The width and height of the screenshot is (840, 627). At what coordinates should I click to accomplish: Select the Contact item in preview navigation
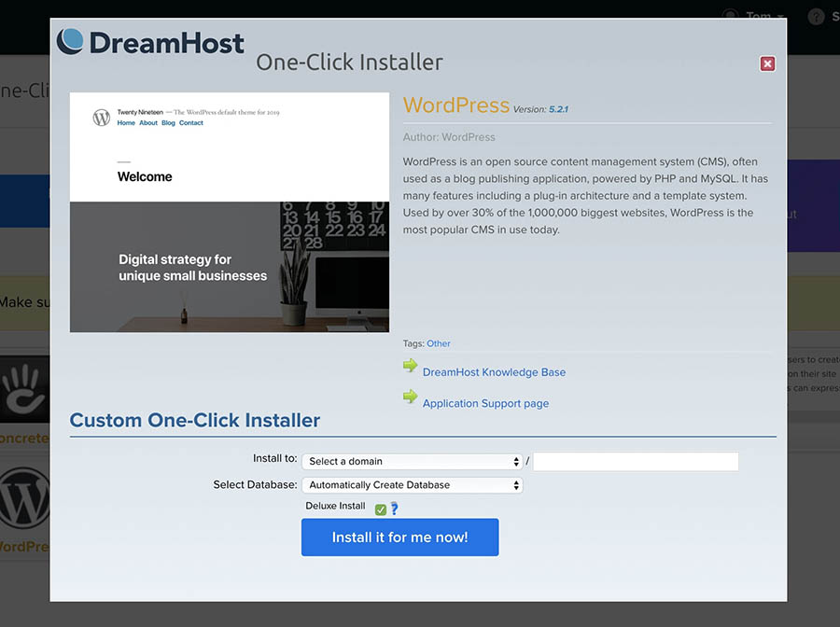tap(191, 123)
